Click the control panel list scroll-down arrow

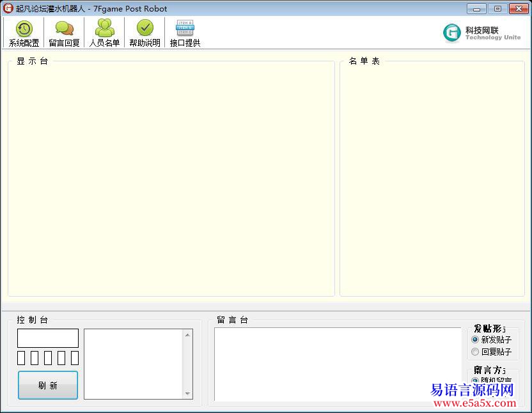pyautogui.click(x=188, y=394)
